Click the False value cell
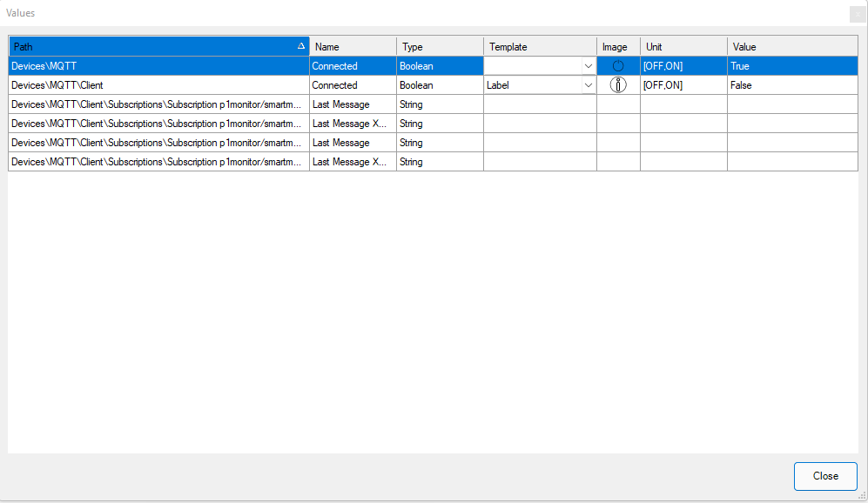 click(x=792, y=85)
